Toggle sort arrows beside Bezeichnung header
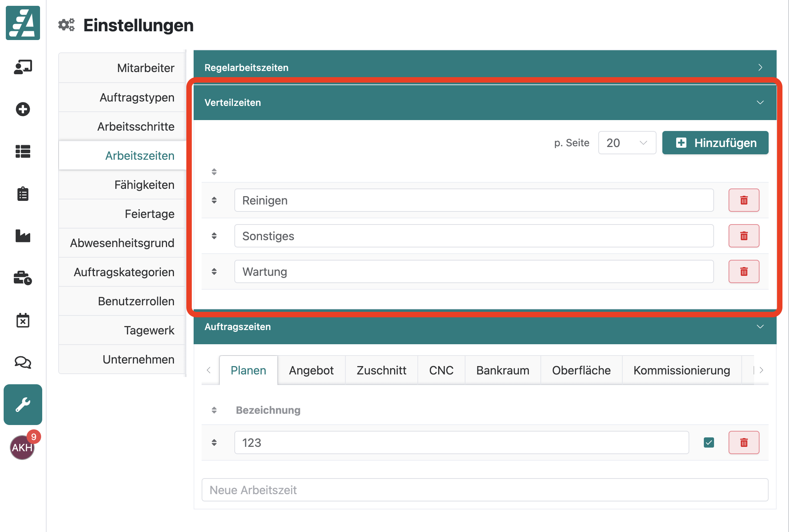The image size is (789, 532). coord(214,410)
